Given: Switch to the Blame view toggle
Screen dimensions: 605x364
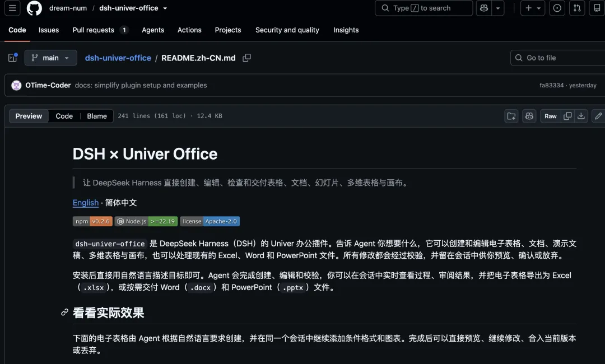Looking at the screenshot, I should (97, 116).
